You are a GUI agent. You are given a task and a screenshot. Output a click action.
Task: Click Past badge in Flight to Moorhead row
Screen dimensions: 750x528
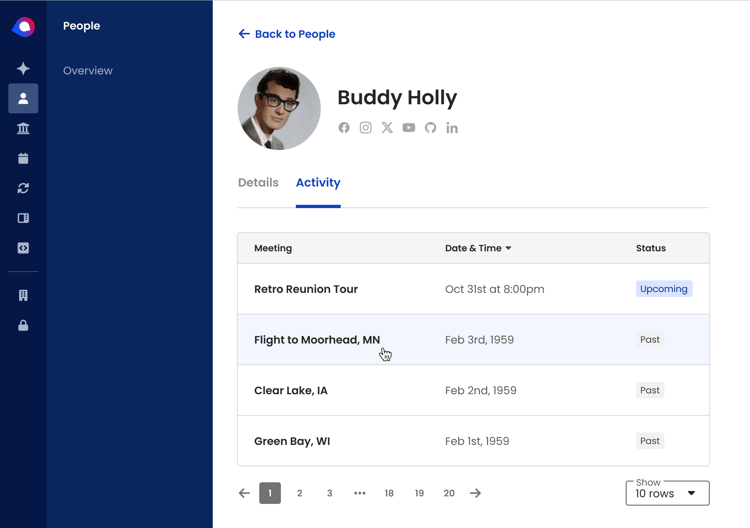pos(650,340)
